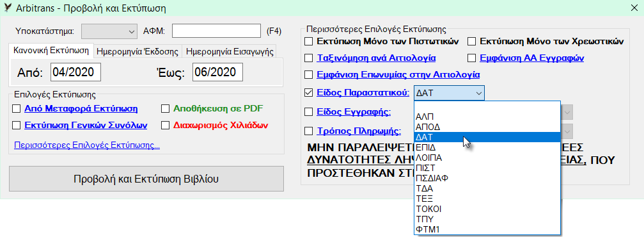Click the Είδος Παραστατικού: link label
The height and width of the screenshot is (237, 644).
tap(363, 93)
